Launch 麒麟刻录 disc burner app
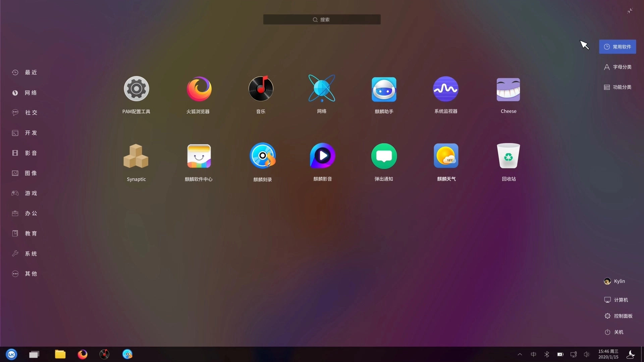The height and width of the screenshot is (362, 644). click(x=262, y=156)
